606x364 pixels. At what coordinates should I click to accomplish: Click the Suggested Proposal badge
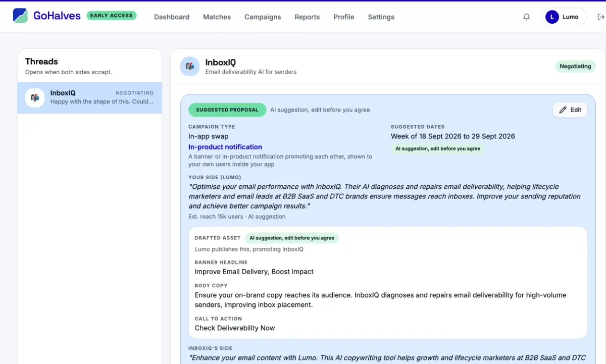pyautogui.click(x=227, y=110)
